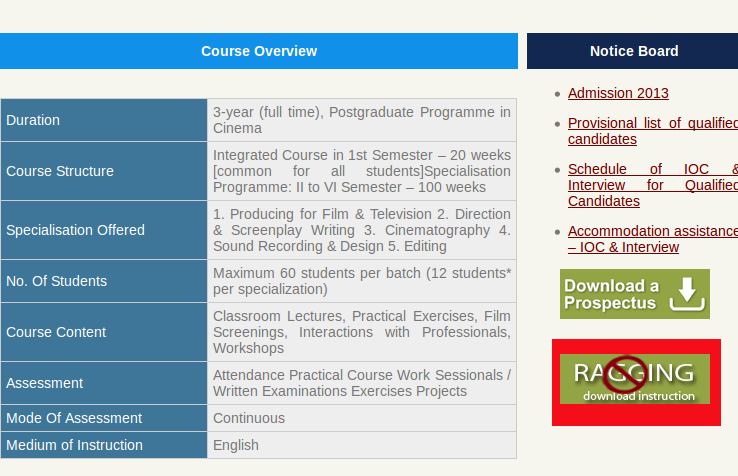Click the Course Overview header
The width and height of the screenshot is (738, 476).
(259, 51)
